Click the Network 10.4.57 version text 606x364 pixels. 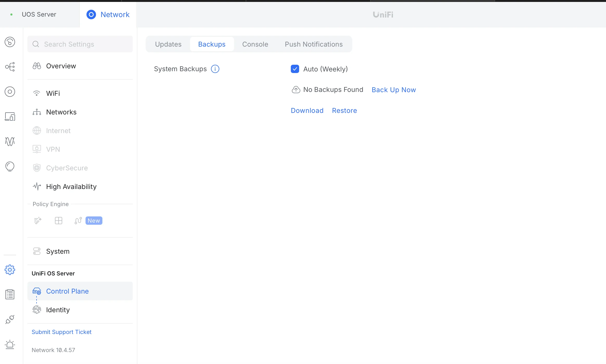point(53,350)
